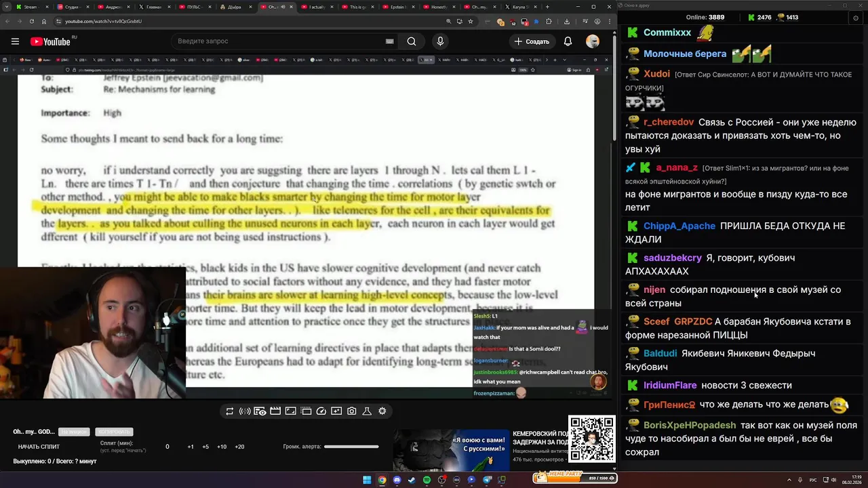Screen dimensions: 868x488
Task: Switch to the 'ПУЛЬС' tab
Action: click(x=194, y=7)
